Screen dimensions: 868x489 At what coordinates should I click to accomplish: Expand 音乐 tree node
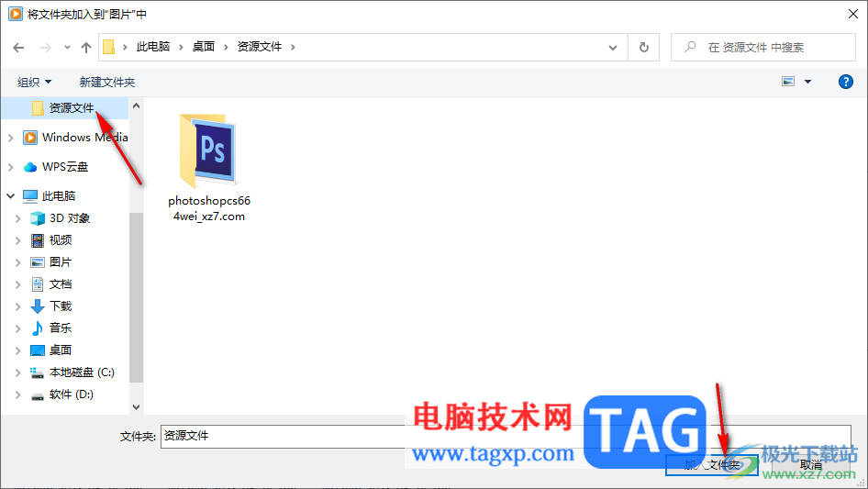tap(17, 328)
